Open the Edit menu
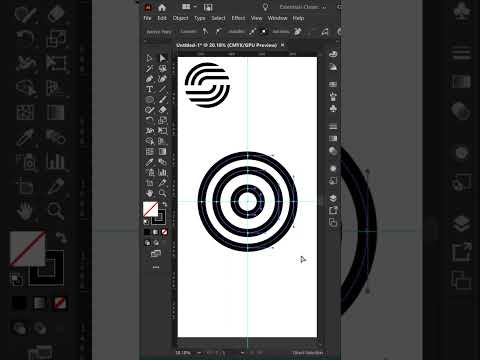Viewport: 480px width, 360px height. pos(162,18)
